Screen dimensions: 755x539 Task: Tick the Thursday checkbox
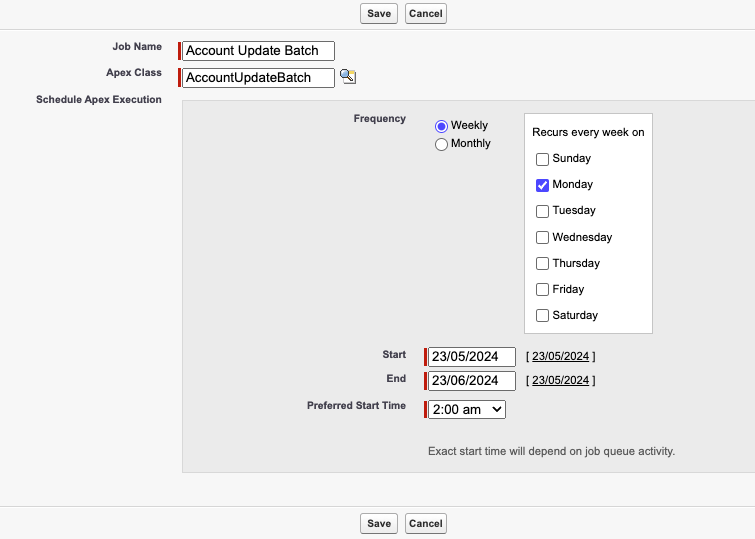(542, 263)
